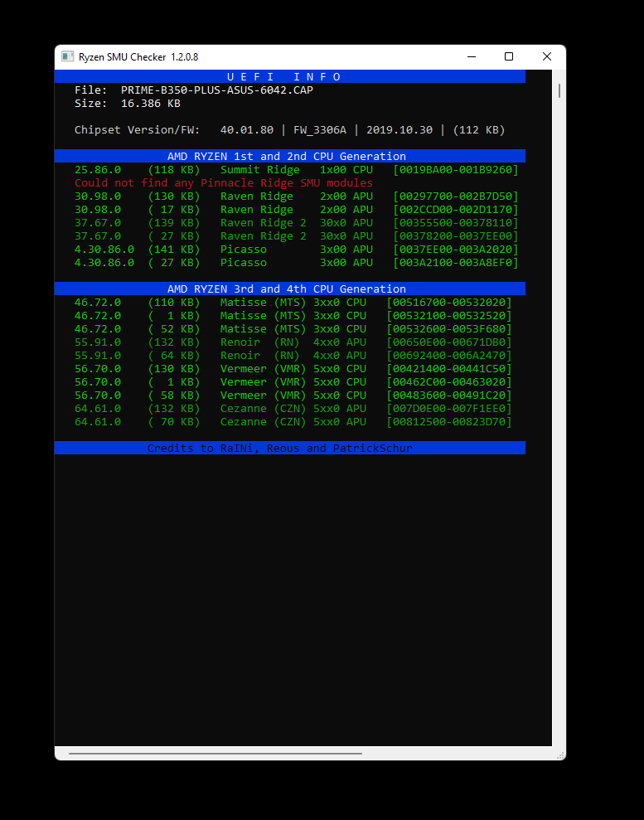Viewport: 644px width, 820px height.
Task: Click the Raven Ridge 2 ( 27 KB) row
Action: tap(297, 236)
